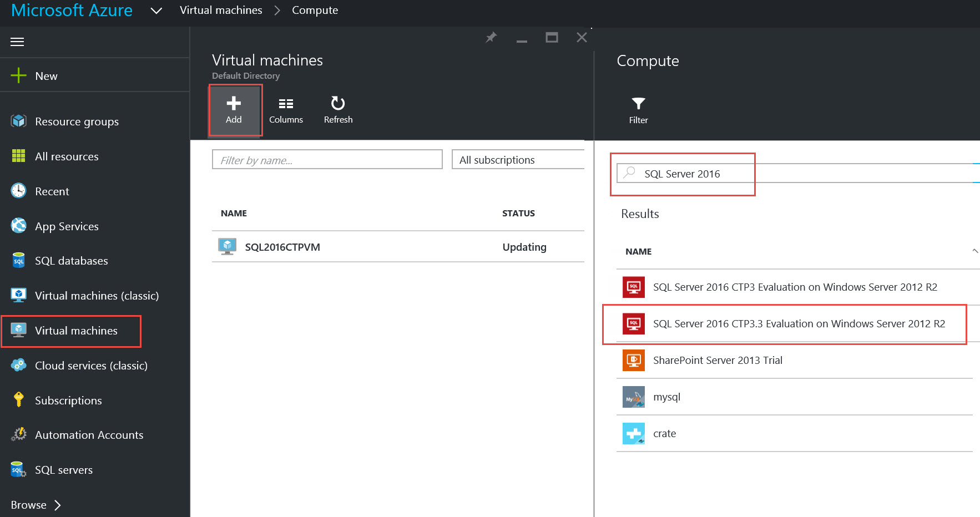The width and height of the screenshot is (980, 517).
Task: Open the Filter option in Compute
Action: click(x=638, y=110)
